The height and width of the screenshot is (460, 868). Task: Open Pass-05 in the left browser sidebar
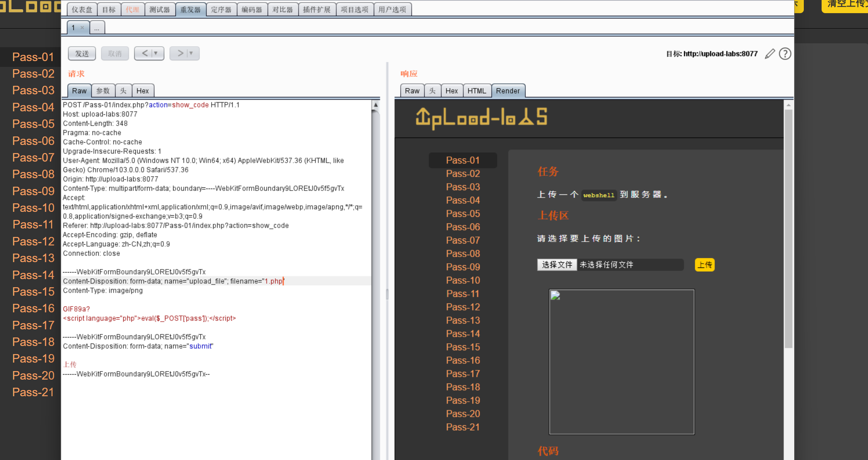click(x=33, y=124)
